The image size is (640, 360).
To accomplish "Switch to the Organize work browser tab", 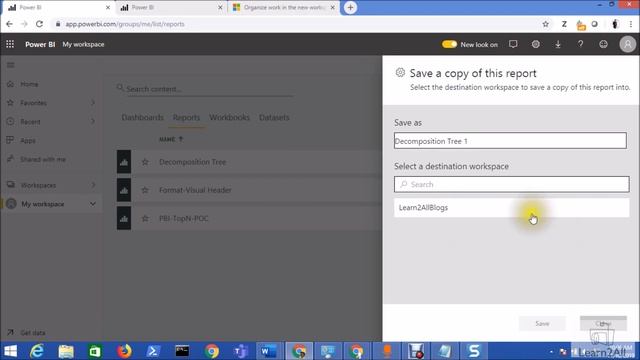I will pyautogui.click(x=283, y=7).
